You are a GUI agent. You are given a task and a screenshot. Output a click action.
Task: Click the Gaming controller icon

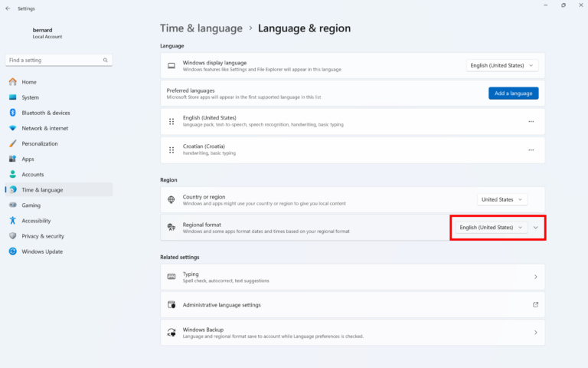[13, 205]
